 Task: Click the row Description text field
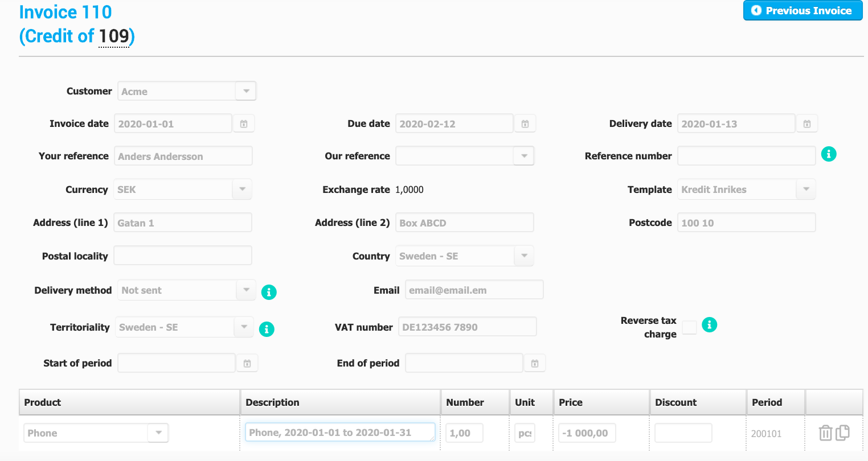pos(340,432)
